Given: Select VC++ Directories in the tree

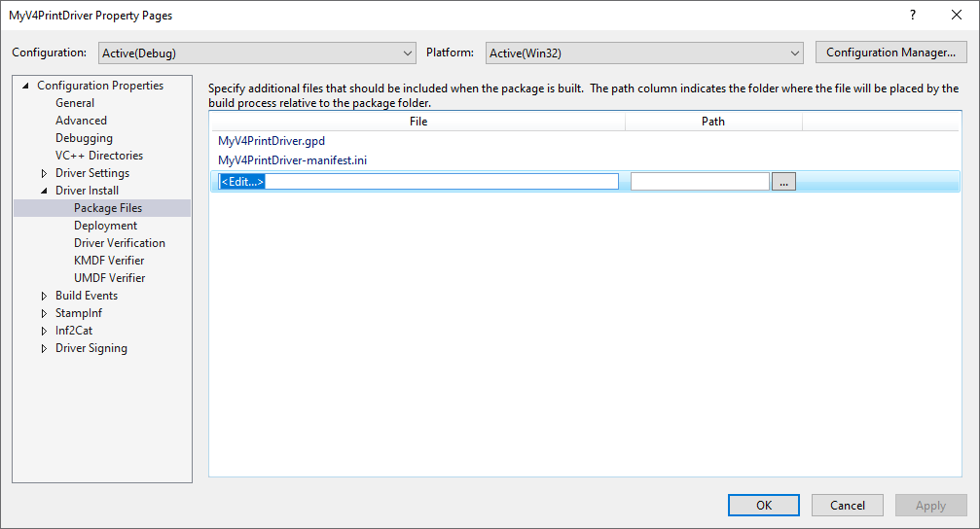Looking at the screenshot, I should (x=99, y=156).
